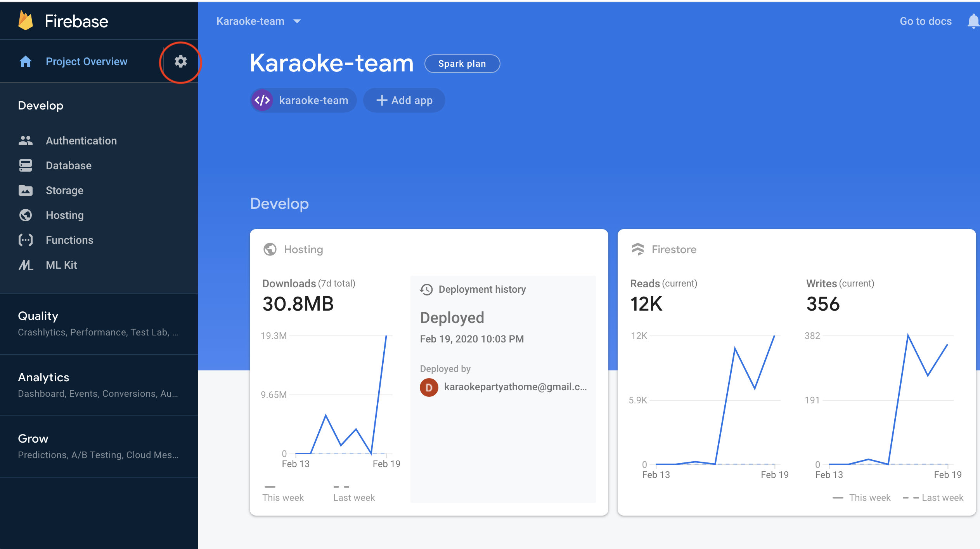This screenshot has height=549, width=980.
Task: Click the Project Overview home icon
Action: (x=26, y=61)
